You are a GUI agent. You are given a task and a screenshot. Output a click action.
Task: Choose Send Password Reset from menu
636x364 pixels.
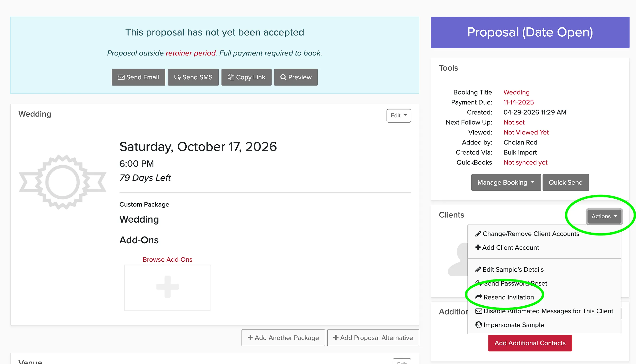[x=511, y=283]
